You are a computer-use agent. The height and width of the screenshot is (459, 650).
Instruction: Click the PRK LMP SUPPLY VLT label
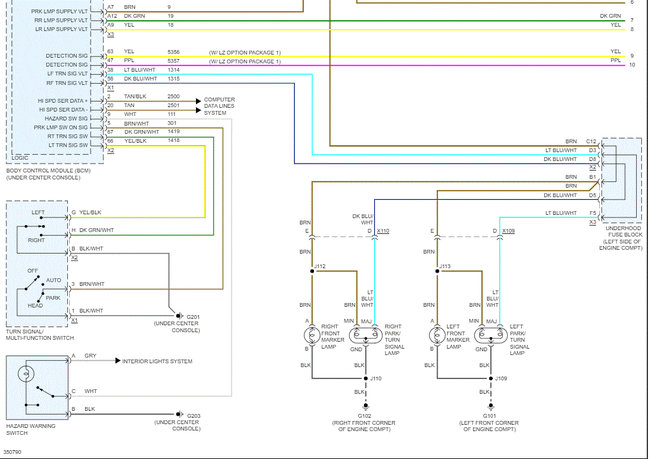59,11
